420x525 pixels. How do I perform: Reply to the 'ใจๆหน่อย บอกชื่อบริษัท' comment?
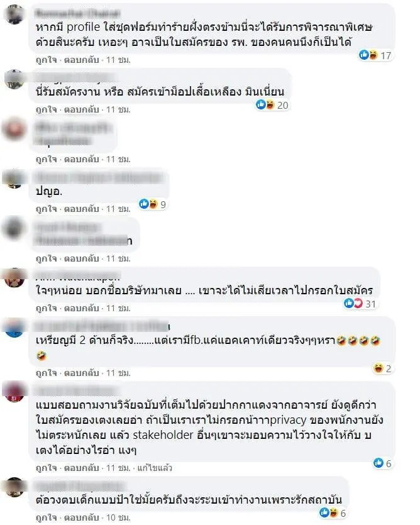[x=81, y=308]
